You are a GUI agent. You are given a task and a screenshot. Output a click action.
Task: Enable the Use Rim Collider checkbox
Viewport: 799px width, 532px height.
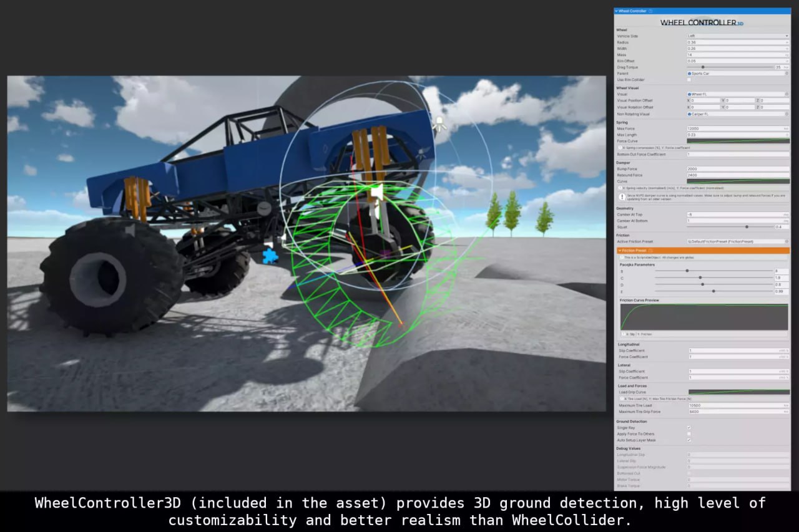coord(689,80)
